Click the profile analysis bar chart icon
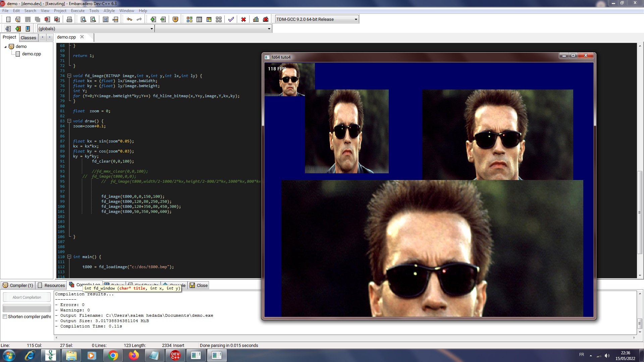 pos(256,19)
